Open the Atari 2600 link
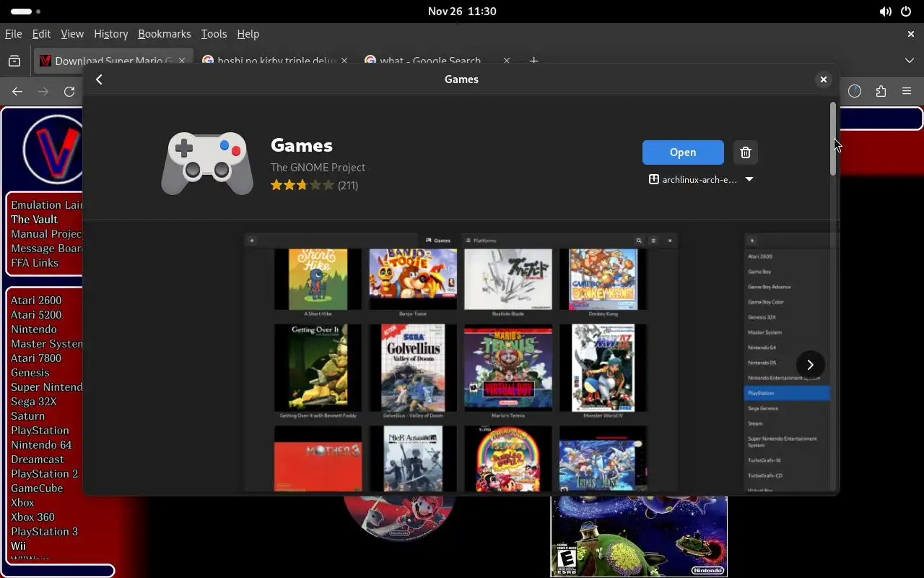This screenshot has width=924, height=578. click(36, 301)
